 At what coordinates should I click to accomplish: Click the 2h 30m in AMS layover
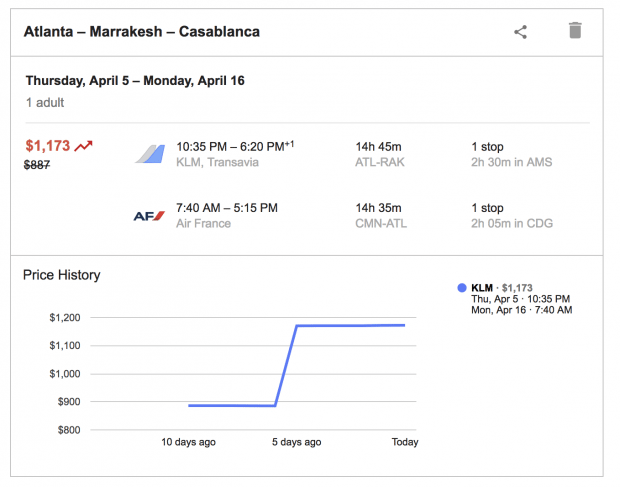[510, 162]
